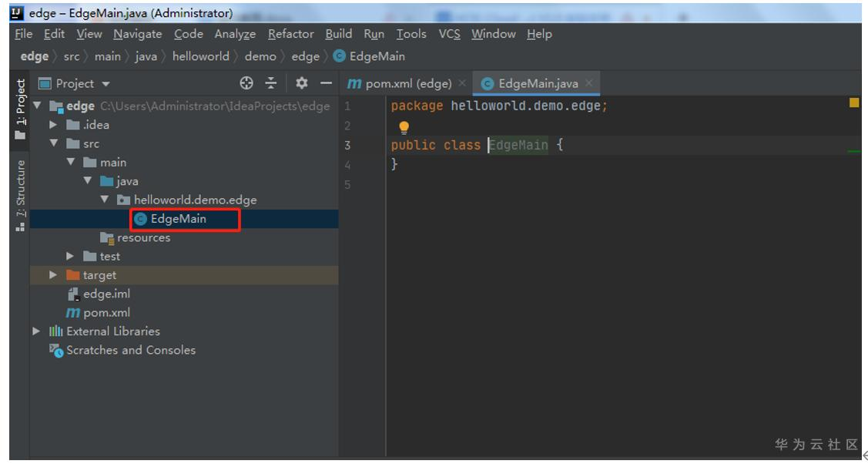Click the Project view window icon
Viewport: 868px width, 464px height.
click(x=45, y=83)
